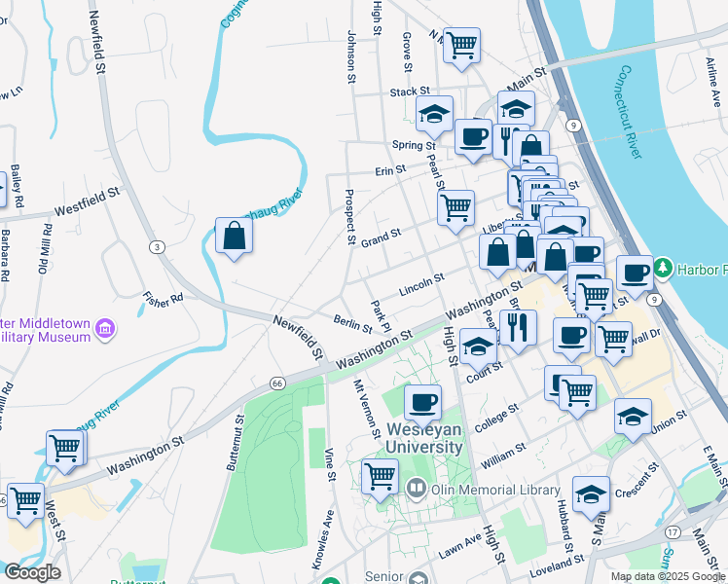Open the restaurant fork-and-knife marker near Court St
This screenshot has height=584, width=728.
(x=518, y=330)
